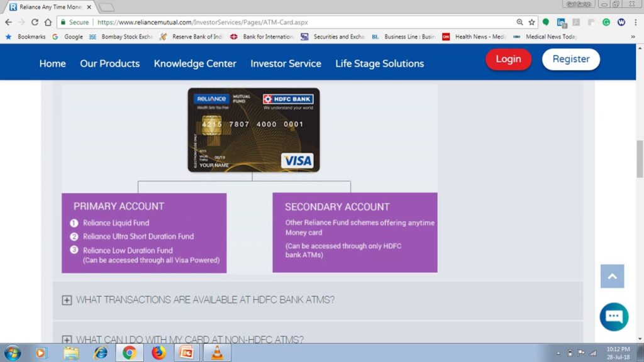Viewport: 644px width, 362px height.
Task: Open the Medical News Today bookmark
Action: (x=545, y=37)
